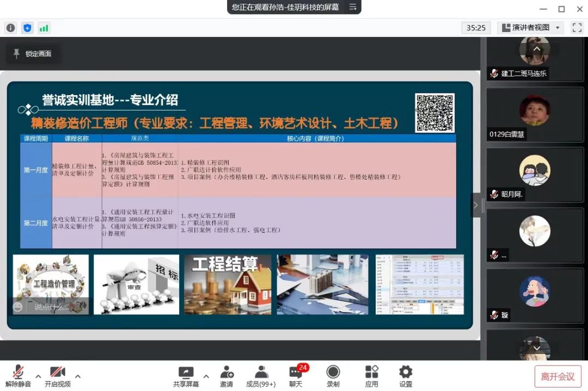
Task: Open the 邀请 invite icon
Action: coord(226,376)
